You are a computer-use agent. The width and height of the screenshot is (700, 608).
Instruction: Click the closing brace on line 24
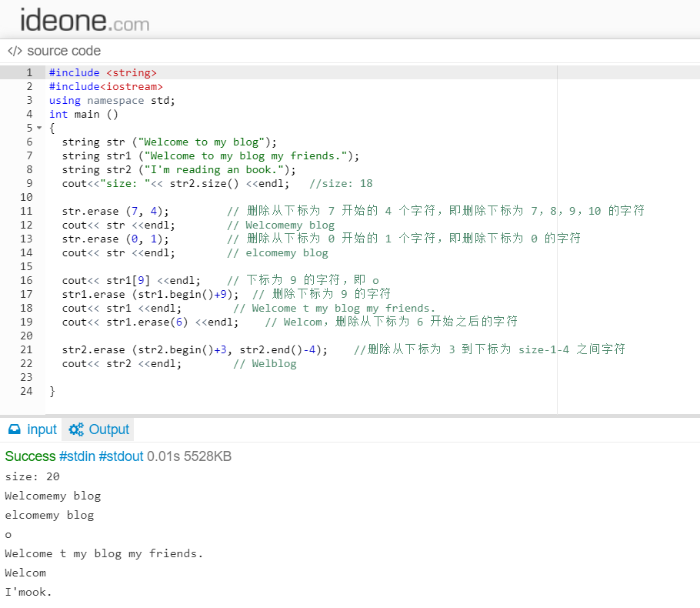(52, 391)
